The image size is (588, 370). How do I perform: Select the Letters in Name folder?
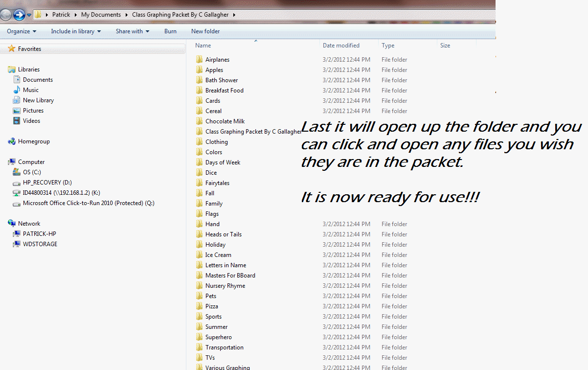click(x=226, y=265)
